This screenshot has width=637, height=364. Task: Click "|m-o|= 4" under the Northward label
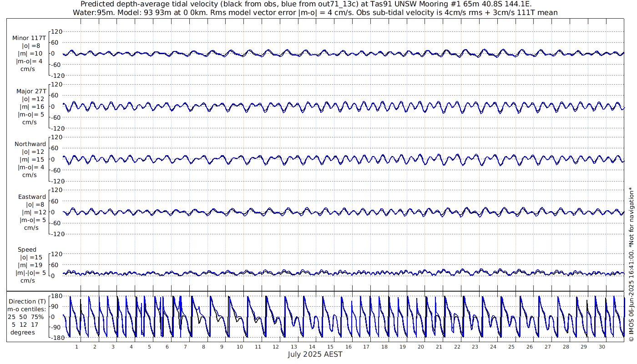coord(31,167)
